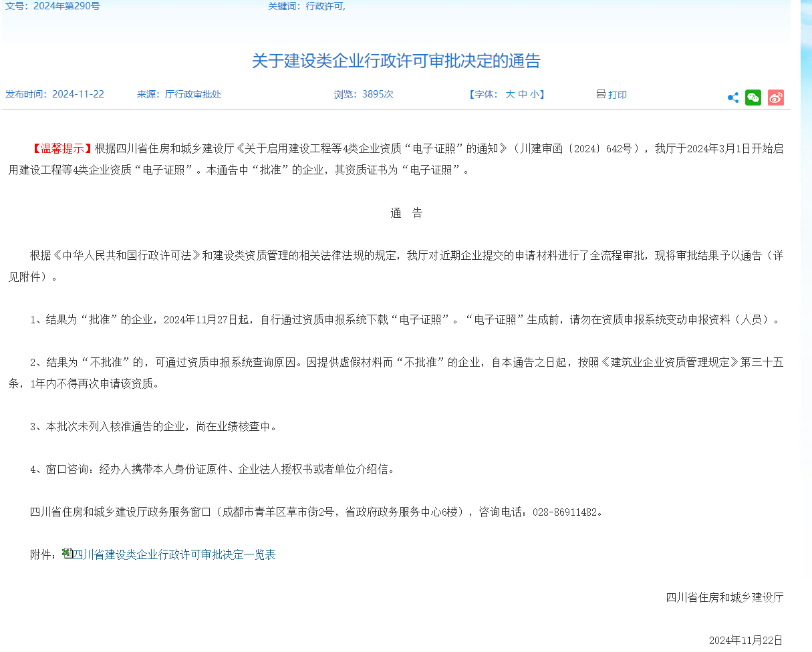Click the 打印 print text button

(x=617, y=94)
